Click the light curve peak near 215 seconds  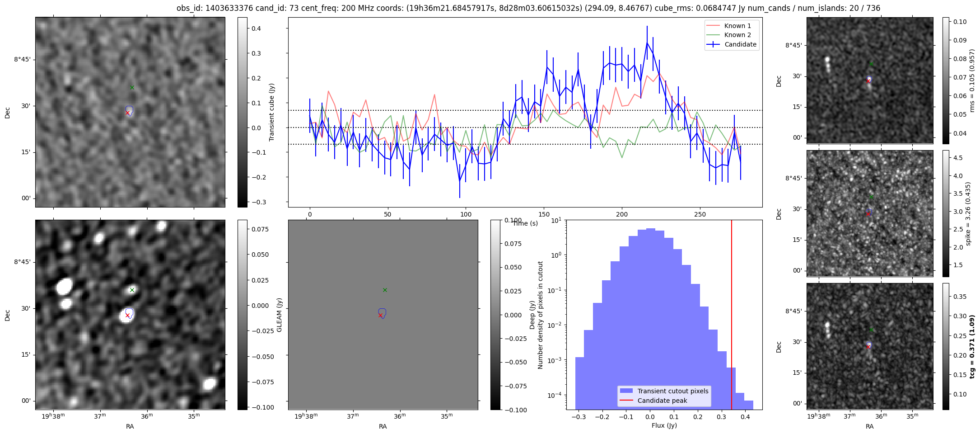point(647,42)
